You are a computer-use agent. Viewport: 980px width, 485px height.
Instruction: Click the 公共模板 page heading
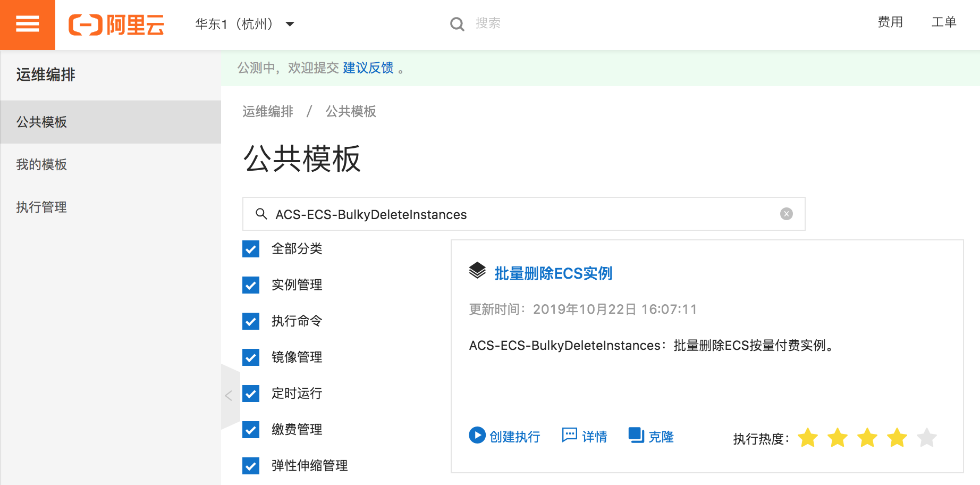click(x=302, y=159)
